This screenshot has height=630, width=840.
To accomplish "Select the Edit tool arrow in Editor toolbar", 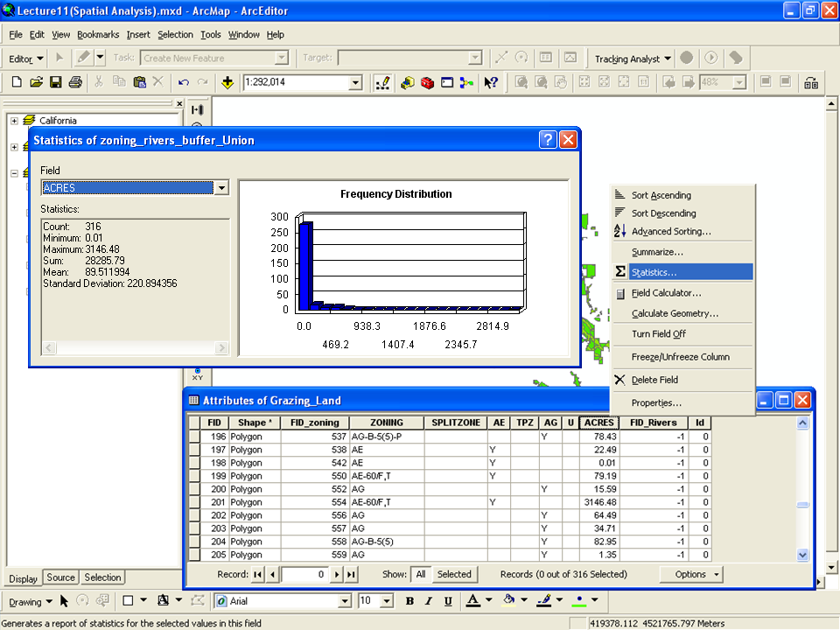I will click(59, 58).
